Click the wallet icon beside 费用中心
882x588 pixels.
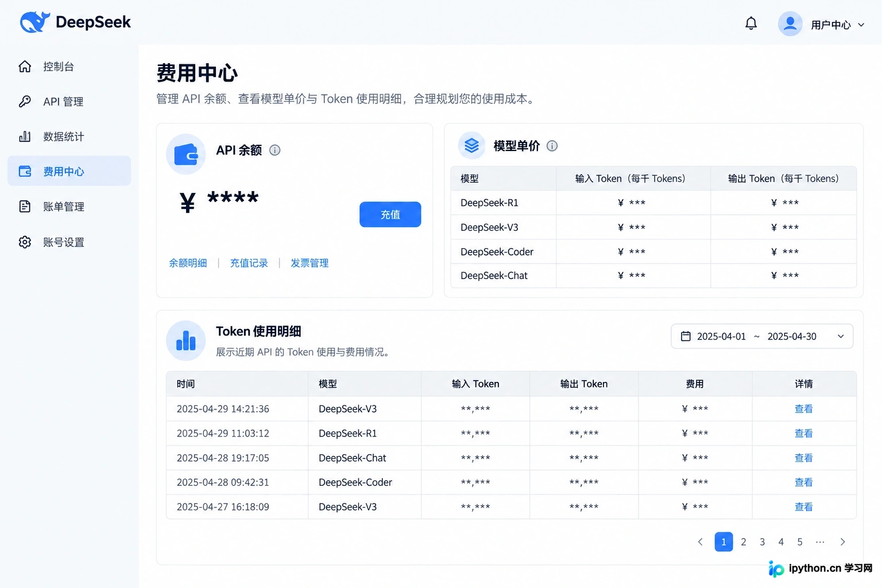point(25,171)
